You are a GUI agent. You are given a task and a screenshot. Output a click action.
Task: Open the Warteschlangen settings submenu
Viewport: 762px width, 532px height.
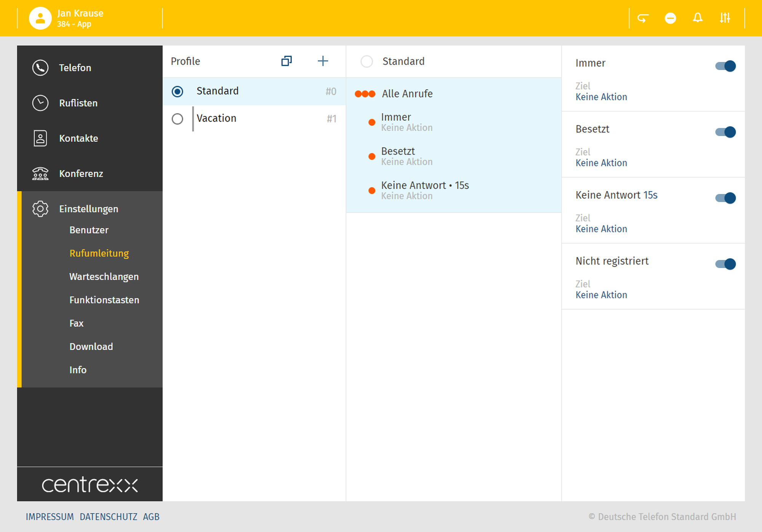click(x=104, y=277)
